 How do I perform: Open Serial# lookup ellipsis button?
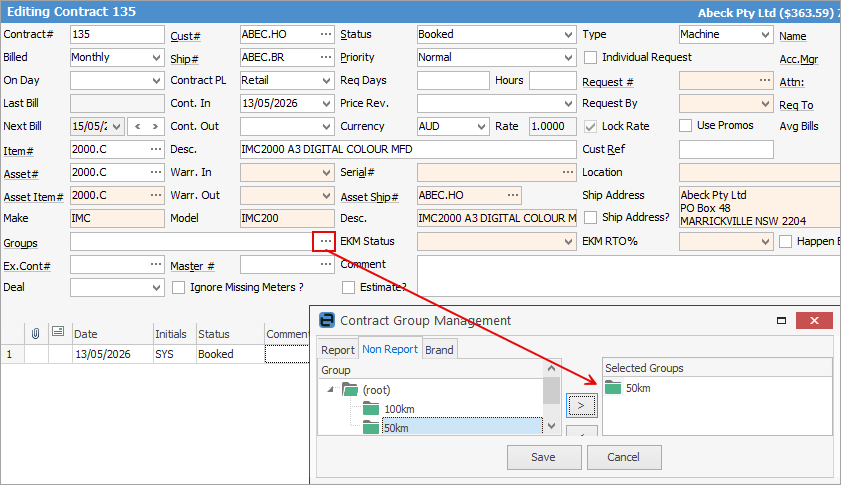pos(567,172)
